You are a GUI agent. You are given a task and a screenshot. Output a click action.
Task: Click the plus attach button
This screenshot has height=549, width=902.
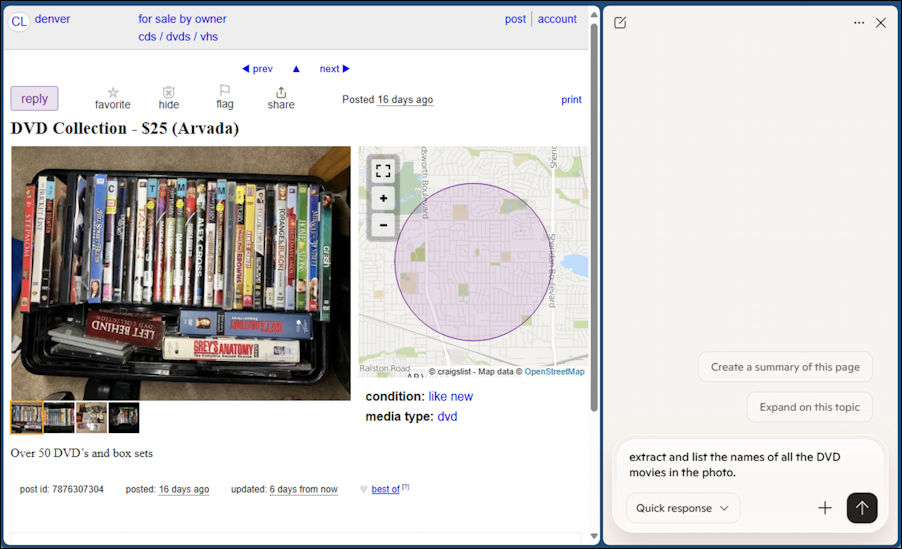point(825,508)
